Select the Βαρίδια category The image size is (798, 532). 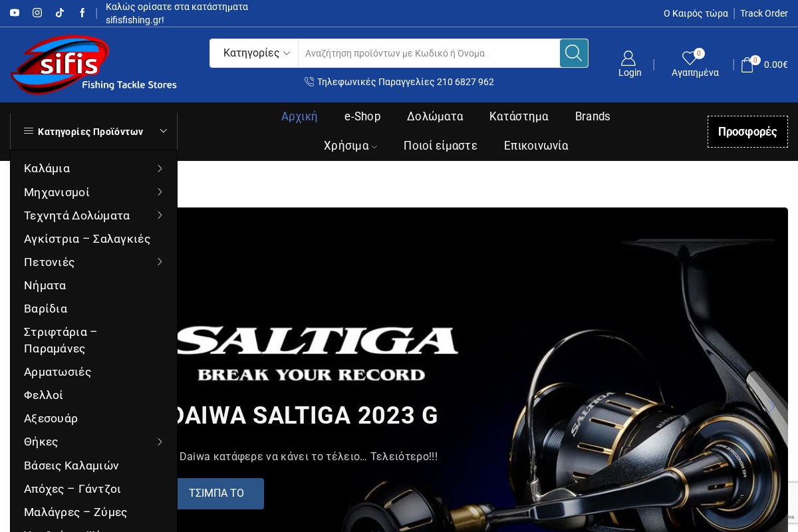tap(46, 309)
